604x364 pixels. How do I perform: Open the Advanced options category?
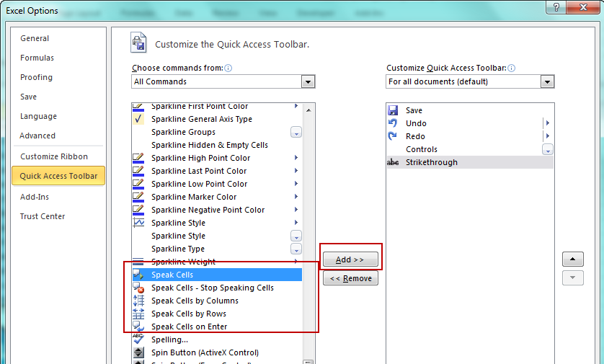(58, 136)
